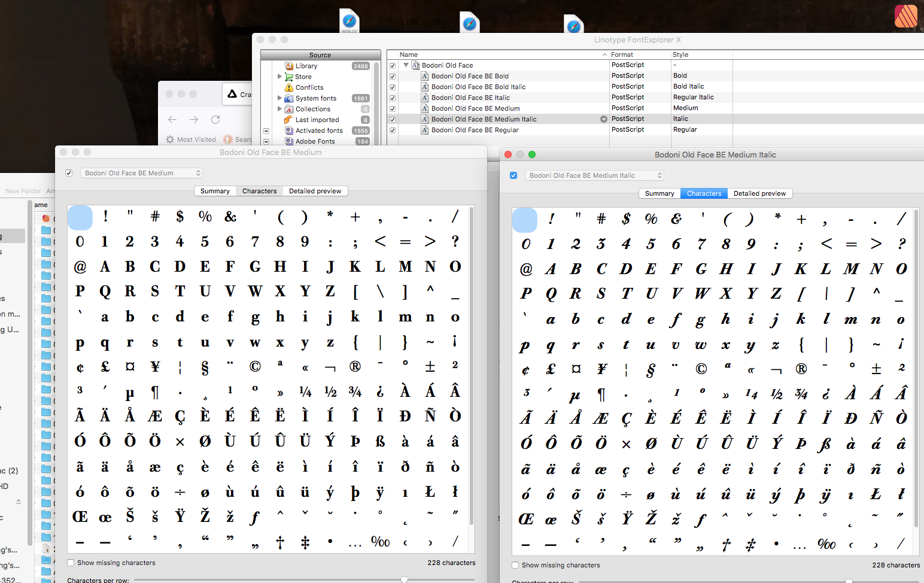Sort fonts by the Style column header
The image size is (924, 583).
701,54
